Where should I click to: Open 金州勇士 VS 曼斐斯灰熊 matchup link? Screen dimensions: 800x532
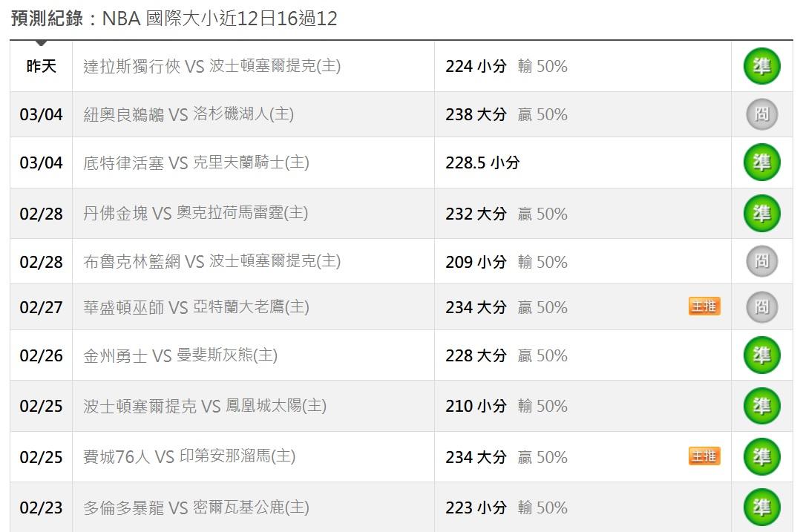[180, 355]
